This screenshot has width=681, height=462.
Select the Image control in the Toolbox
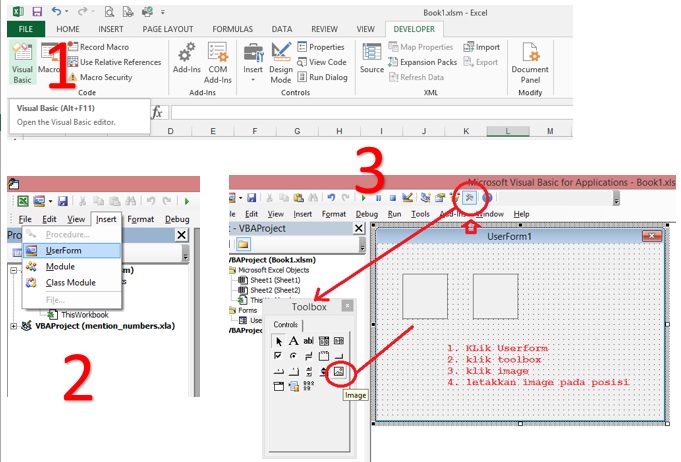[x=338, y=371]
